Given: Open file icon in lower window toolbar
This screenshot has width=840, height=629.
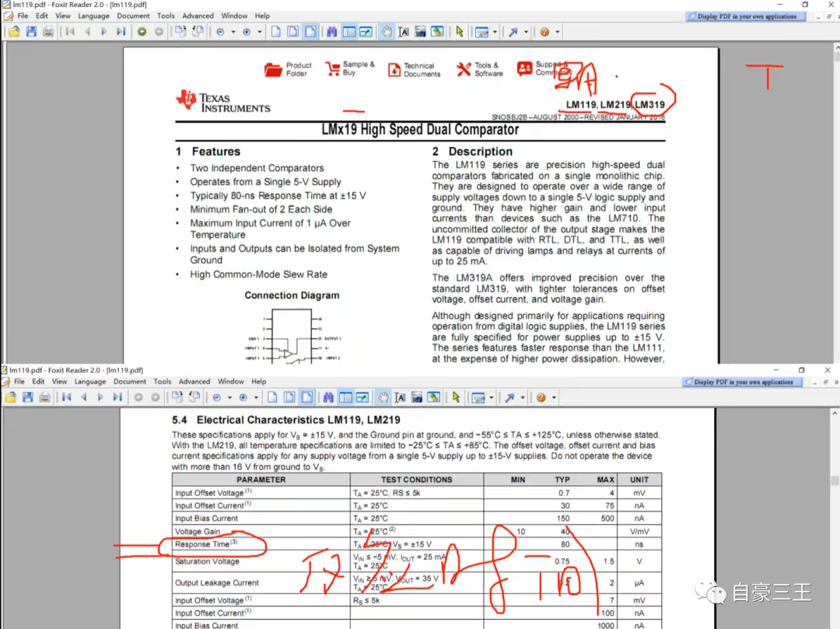Looking at the screenshot, I should [x=11, y=398].
